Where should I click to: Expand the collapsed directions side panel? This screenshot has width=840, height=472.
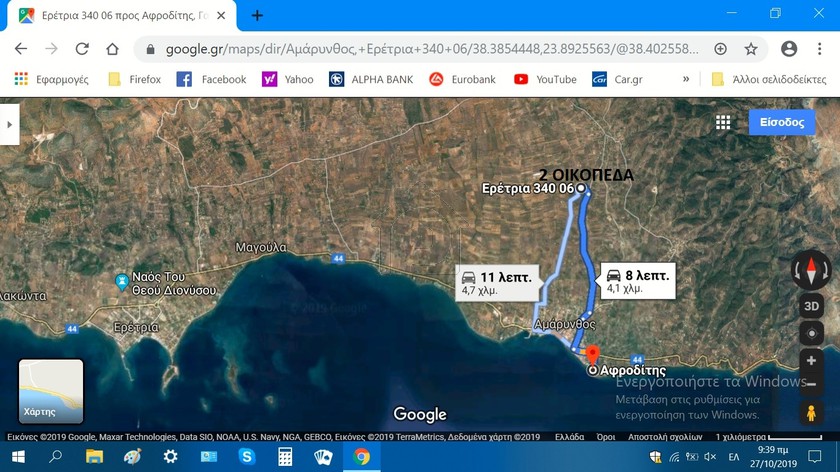[x=10, y=124]
